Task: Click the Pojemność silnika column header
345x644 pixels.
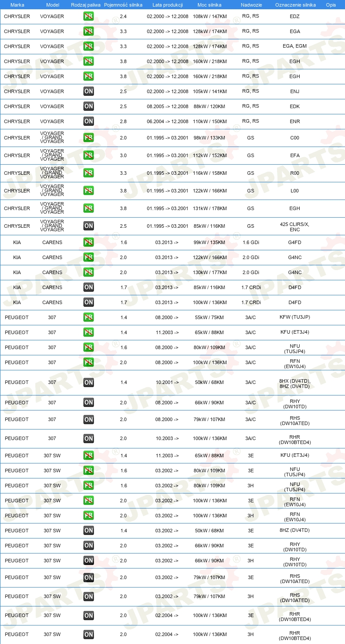Action: [x=124, y=5]
